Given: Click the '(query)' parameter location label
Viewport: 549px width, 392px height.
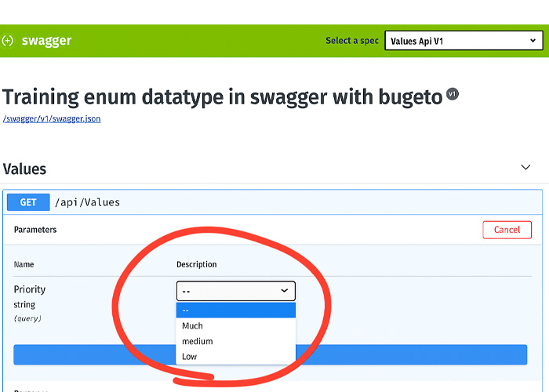Looking at the screenshot, I should point(27,318).
